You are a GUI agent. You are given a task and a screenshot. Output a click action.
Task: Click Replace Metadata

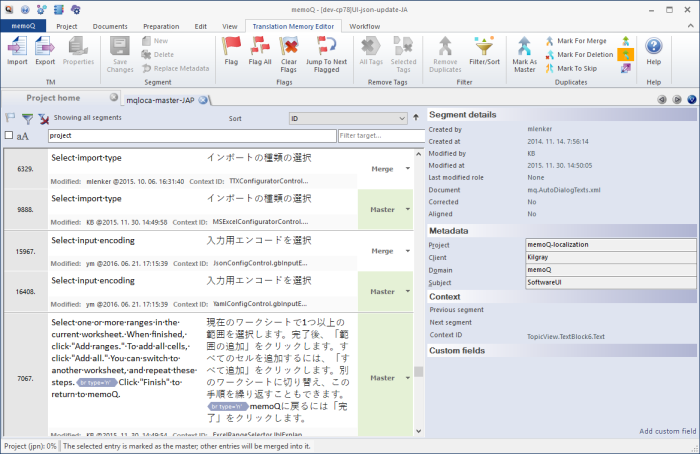(175, 68)
